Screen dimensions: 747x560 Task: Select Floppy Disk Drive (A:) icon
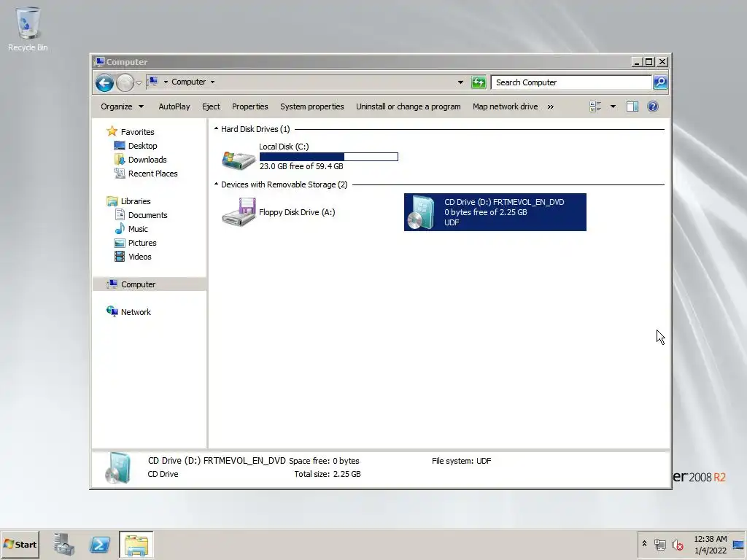coord(239,212)
